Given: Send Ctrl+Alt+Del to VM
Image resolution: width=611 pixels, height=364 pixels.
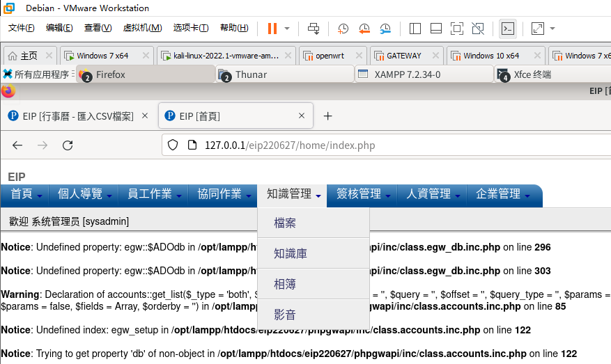Looking at the screenshot, I should 314,29.
